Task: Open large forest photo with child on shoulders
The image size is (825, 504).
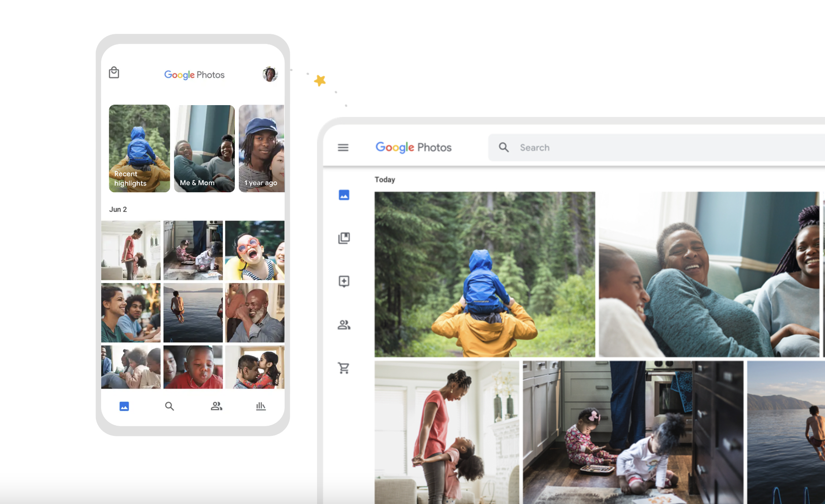Action: click(485, 274)
